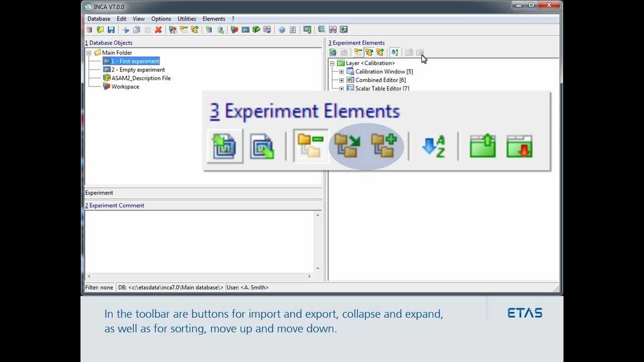Click Expand all icon in Experiment Elements toolbar
Image resolution: width=644 pixels, height=362 pixels.
[380, 52]
